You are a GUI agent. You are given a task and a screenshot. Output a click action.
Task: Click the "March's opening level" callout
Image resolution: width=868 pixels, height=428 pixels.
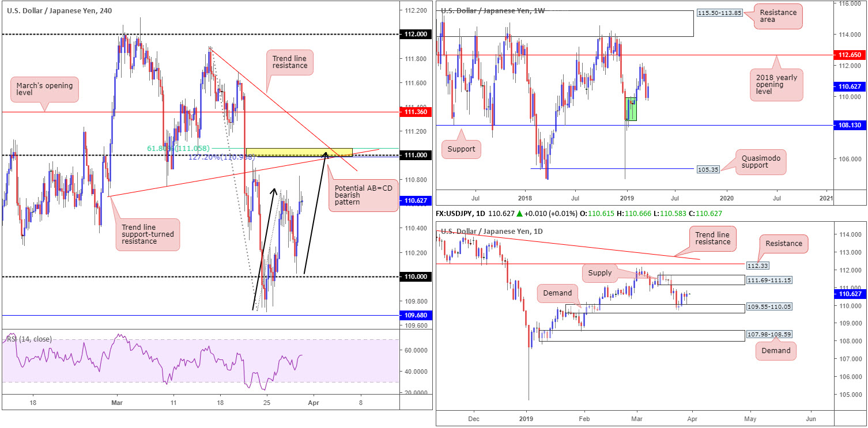[46, 90]
